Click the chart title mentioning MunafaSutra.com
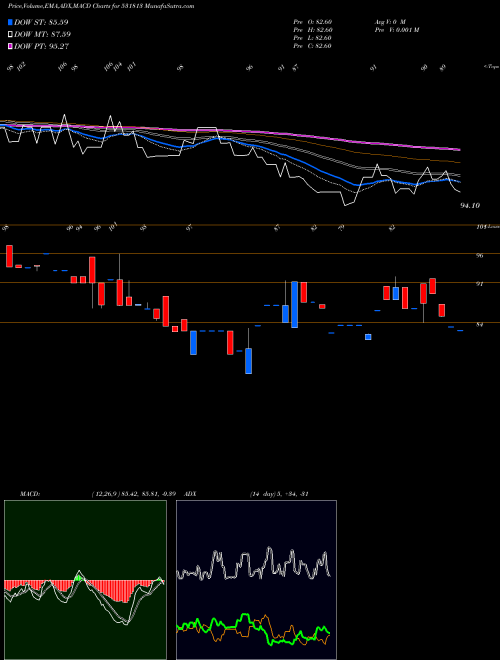 coord(101,6)
